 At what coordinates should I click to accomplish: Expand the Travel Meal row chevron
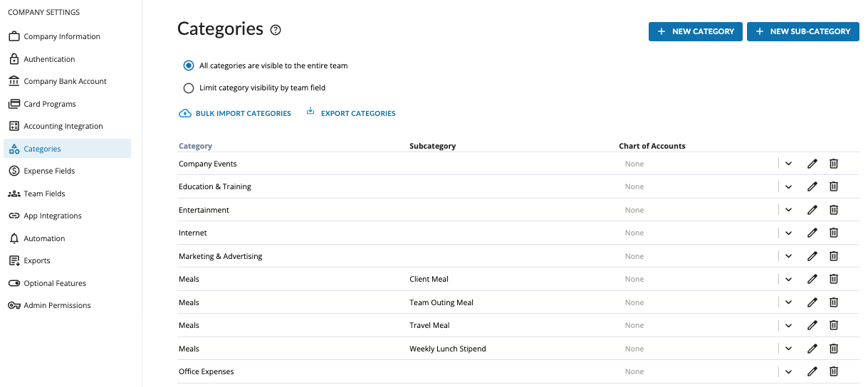tap(788, 326)
